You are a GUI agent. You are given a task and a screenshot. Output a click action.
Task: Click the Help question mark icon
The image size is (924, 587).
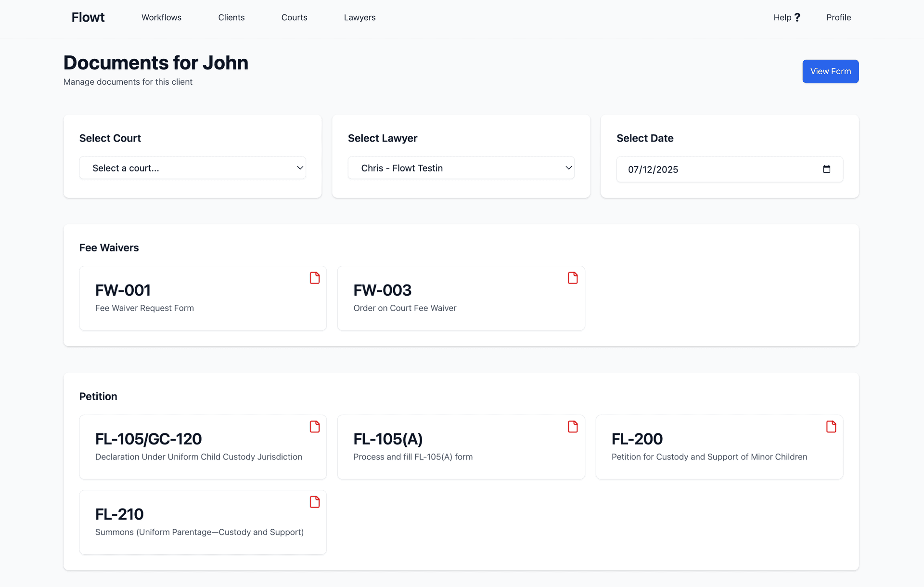tap(797, 16)
